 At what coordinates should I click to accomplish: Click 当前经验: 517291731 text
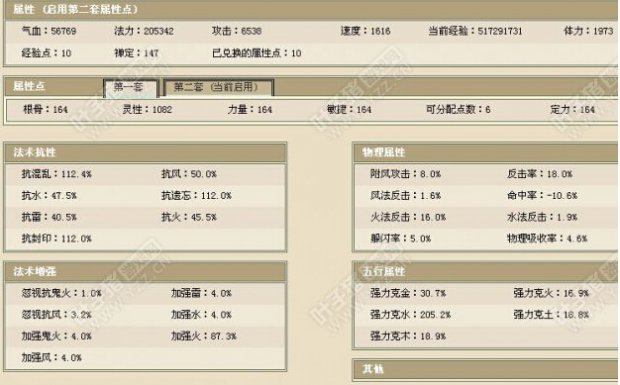click(x=475, y=31)
